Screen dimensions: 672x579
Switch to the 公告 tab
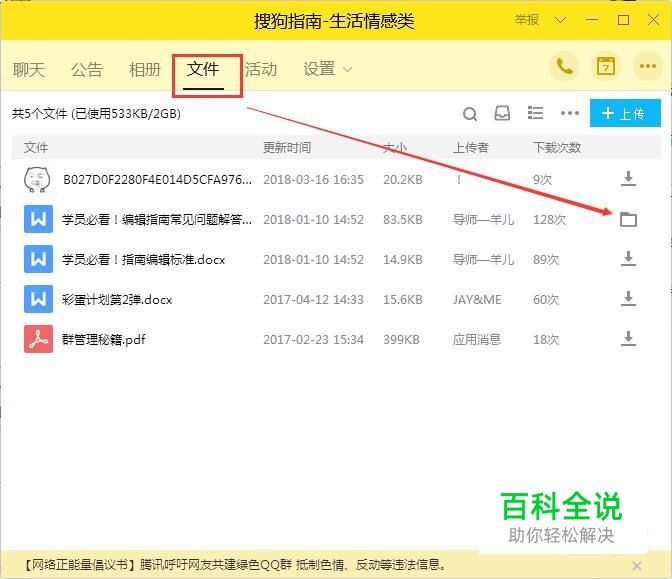(87, 69)
